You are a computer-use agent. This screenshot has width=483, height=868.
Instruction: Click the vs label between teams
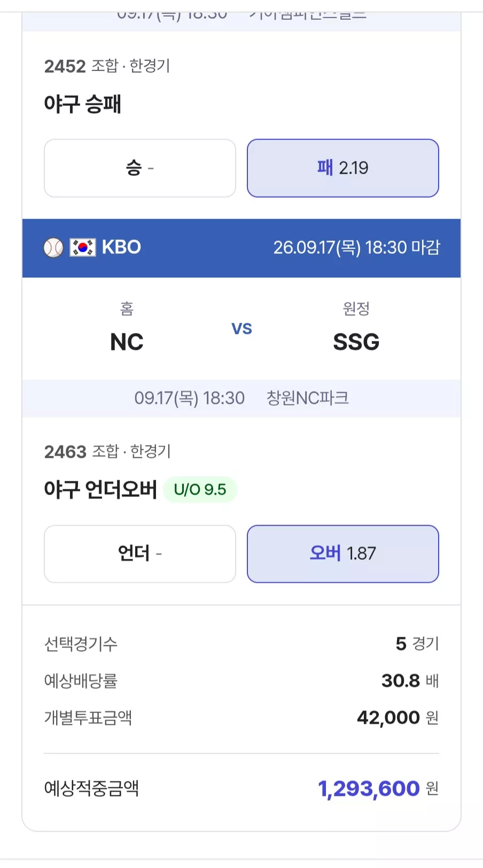click(x=241, y=329)
